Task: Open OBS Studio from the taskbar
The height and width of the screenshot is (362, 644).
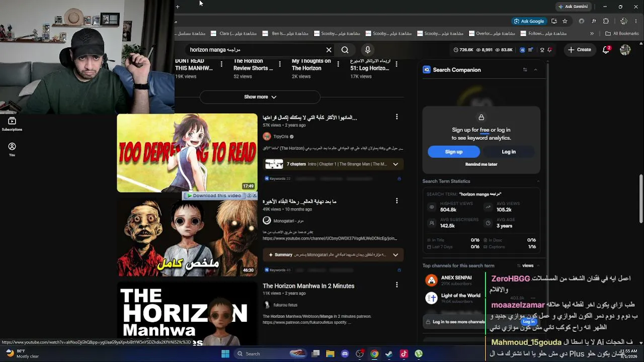Action: [360, 353]
